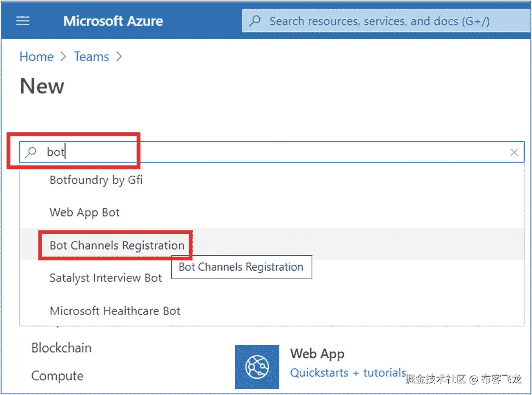Select Bot Channels Registration suggestion
Image resolution: width=532 pixels, height=395 pixels.
[x=117, y=245]
